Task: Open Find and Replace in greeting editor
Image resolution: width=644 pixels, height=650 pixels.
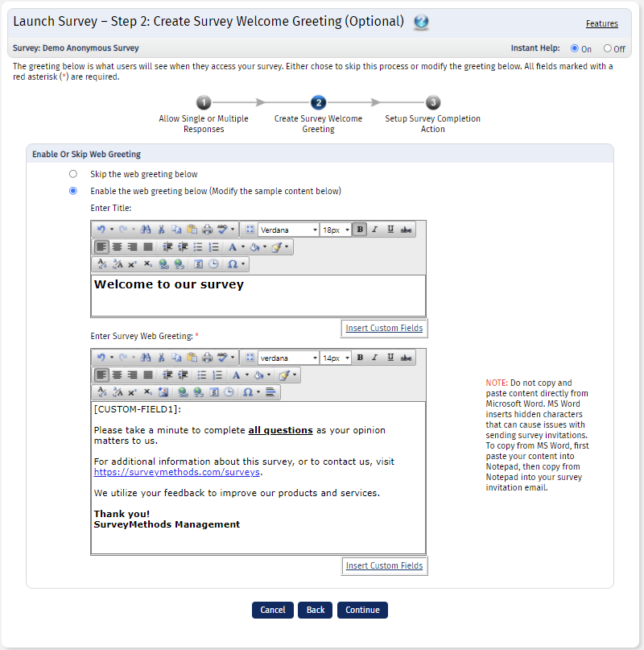Action: point(146,358)
